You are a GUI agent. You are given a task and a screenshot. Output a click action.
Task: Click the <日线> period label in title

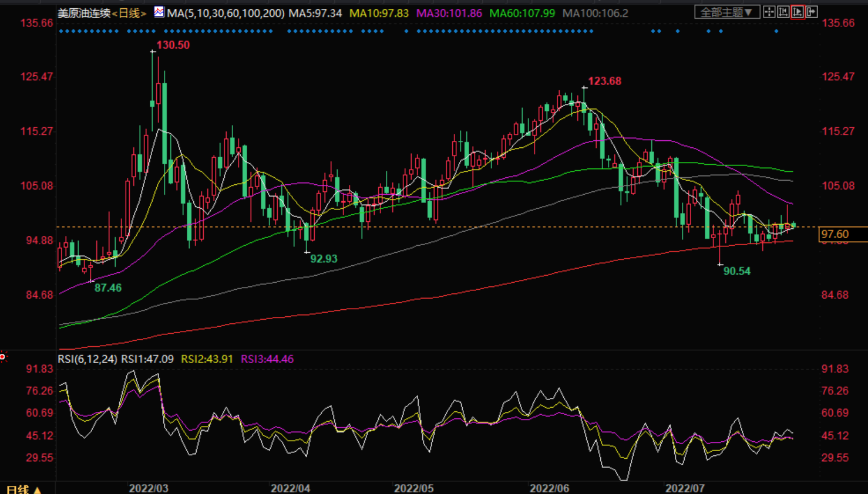pyautogui.click(x=129, y=13)
